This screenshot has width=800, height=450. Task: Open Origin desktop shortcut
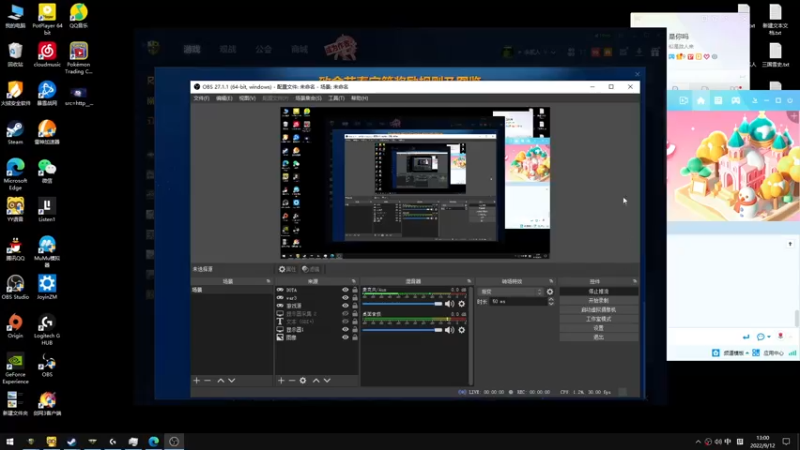pyautogui.click(x=15, y=327)
